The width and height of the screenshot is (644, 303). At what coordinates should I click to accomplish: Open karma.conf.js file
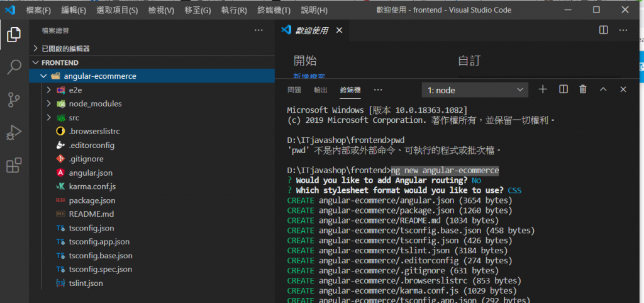[92, 186]
